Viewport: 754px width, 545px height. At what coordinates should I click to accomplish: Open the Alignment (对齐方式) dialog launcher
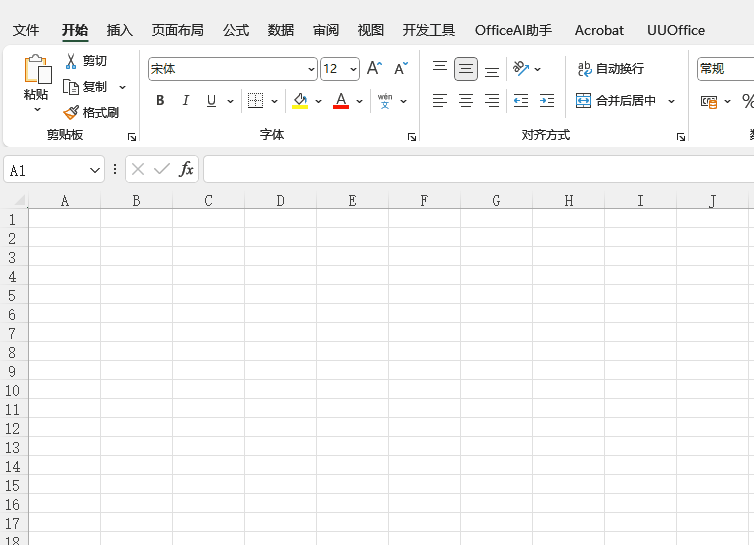(x=681, y=137)
